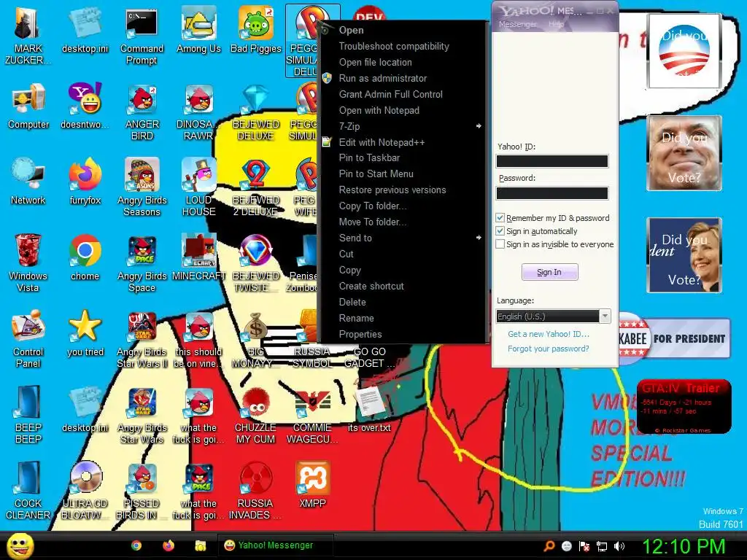Expand the 7-Zip submenu
This screenshot has width=747, height=560.
pyautogui.click(x=403, y=126)
